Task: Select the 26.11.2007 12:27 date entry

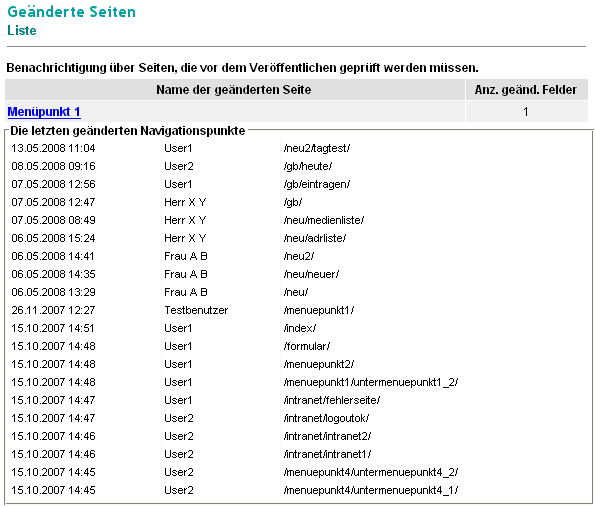Action: point(53,310)
